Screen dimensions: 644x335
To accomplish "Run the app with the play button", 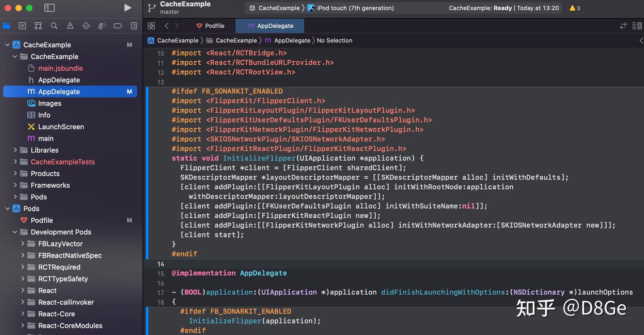I will pyautogui.click(x=127, y=8).
